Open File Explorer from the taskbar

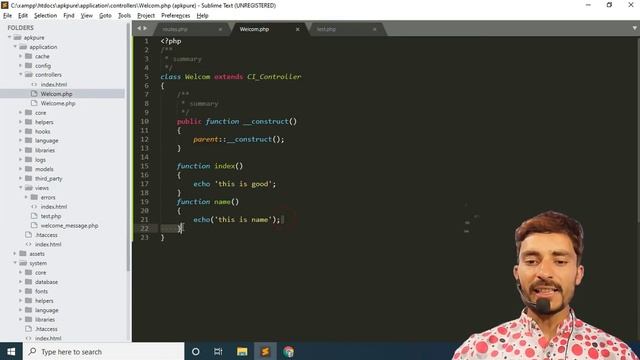pos(242,351)
